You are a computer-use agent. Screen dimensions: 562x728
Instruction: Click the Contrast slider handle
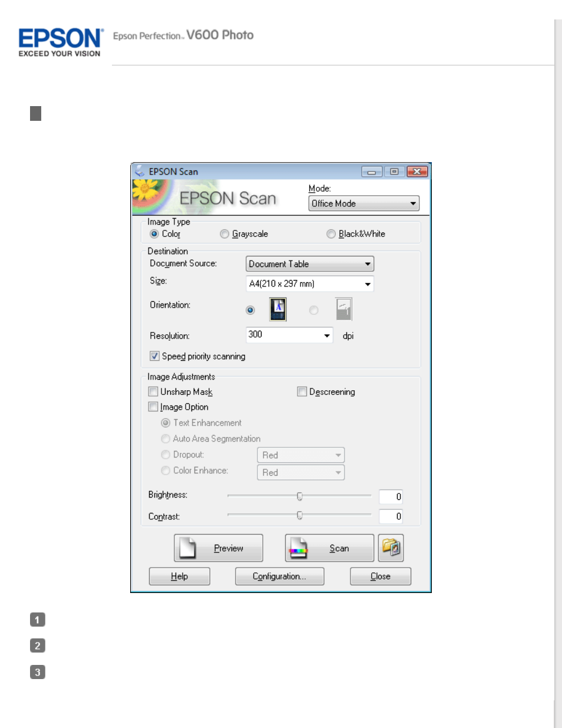point(300,516)
